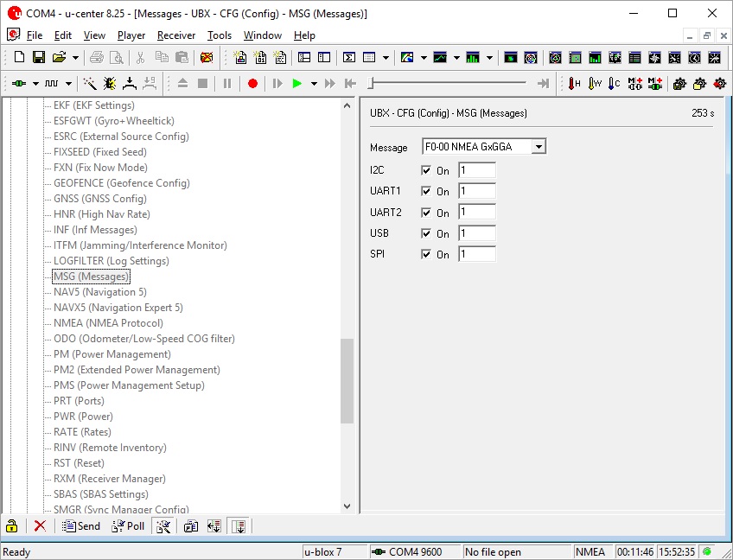Click the USB rate input field
The width and height of the screenshot is (733, 560).
477,233
